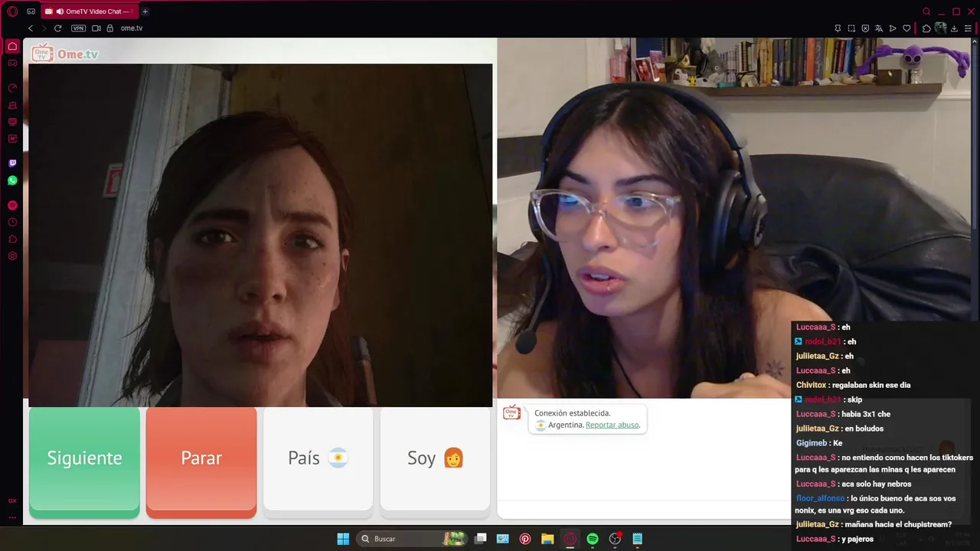
Task: Open Task View on taskbar
Action: coord(480,539)
